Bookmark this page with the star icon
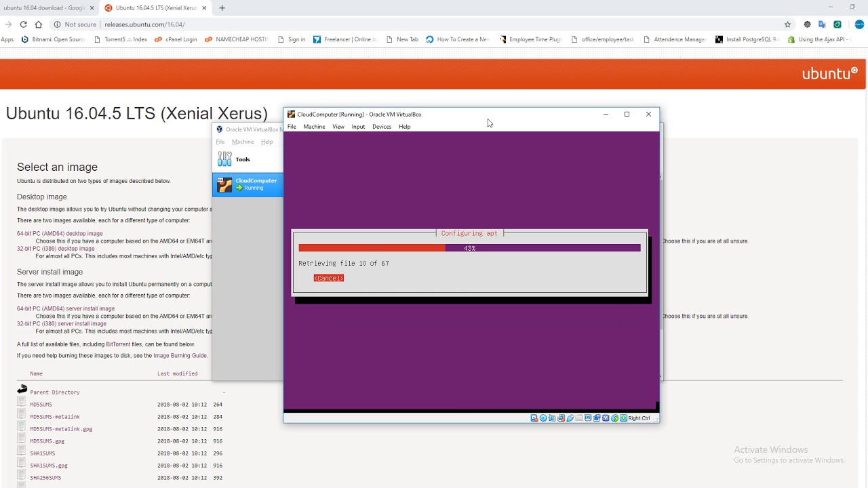 point(787,24)
